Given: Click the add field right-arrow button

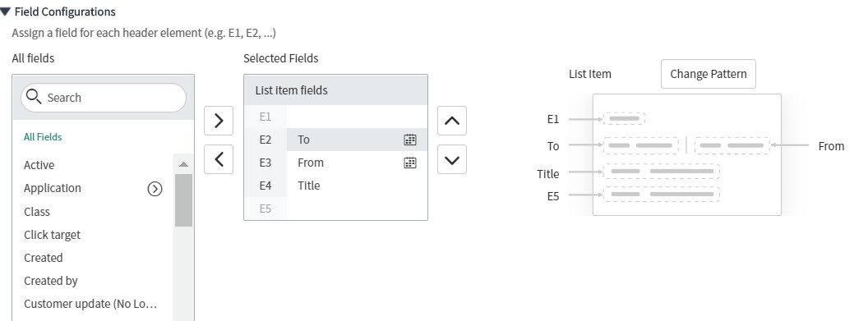Looking at the screenshot, I should coord(218,121).
